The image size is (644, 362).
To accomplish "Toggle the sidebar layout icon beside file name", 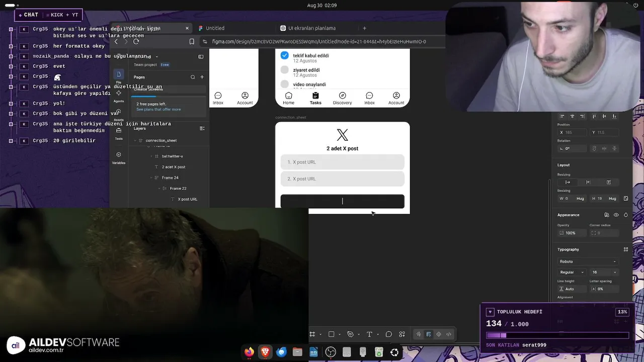I will tap(201, 57).
